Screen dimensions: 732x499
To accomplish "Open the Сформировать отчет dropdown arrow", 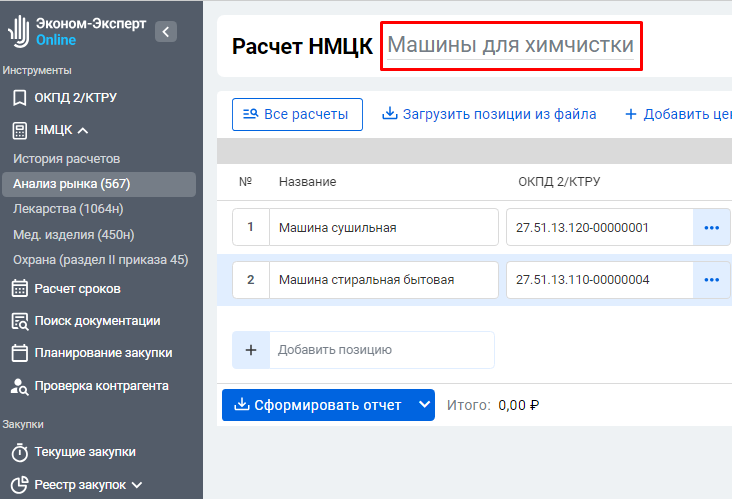I will [424, 405].
